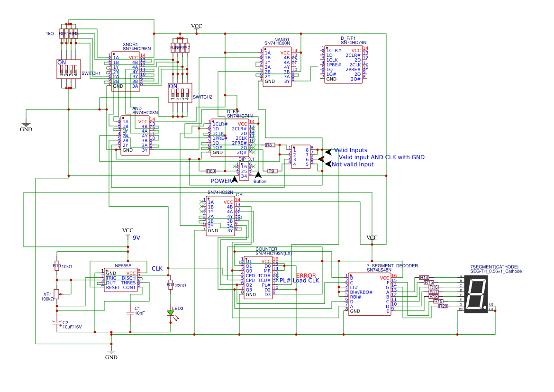Pick the NAND1 SN74HC00N chip
This screenshot has width=554, height=392.
277,67
